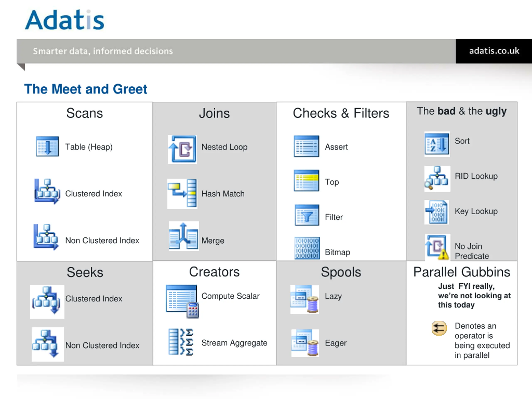Click the RID Lookup icon

click(x=437, y=178)
